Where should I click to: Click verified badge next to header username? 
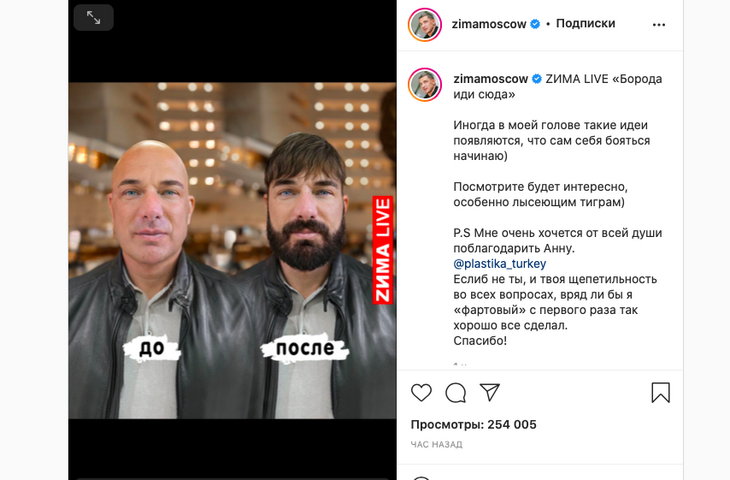point(535,24)
